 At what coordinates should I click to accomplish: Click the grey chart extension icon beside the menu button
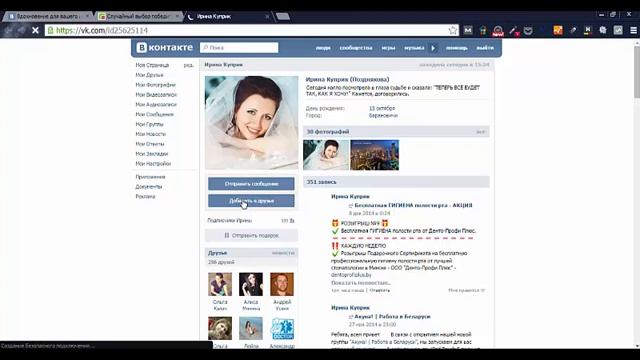click(618, 30)
